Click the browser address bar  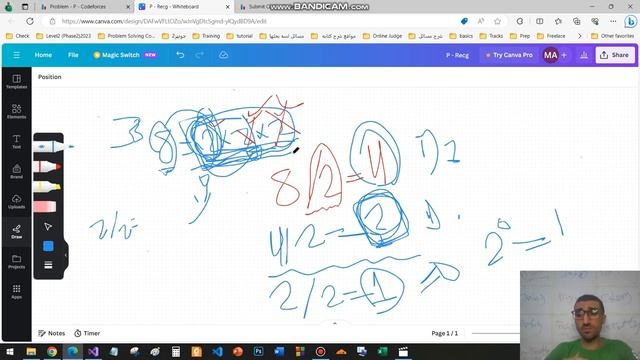253,21
